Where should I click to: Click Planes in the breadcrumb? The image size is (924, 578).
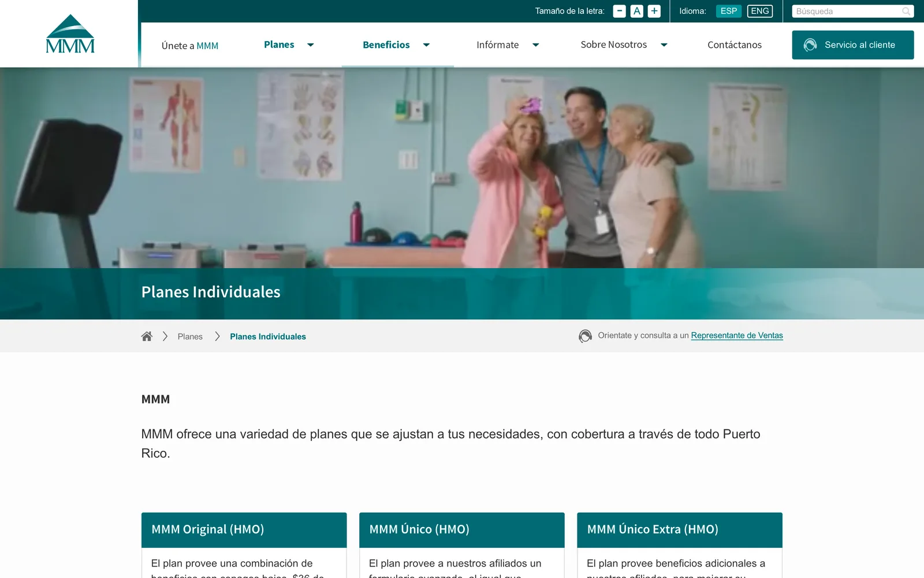190,336
